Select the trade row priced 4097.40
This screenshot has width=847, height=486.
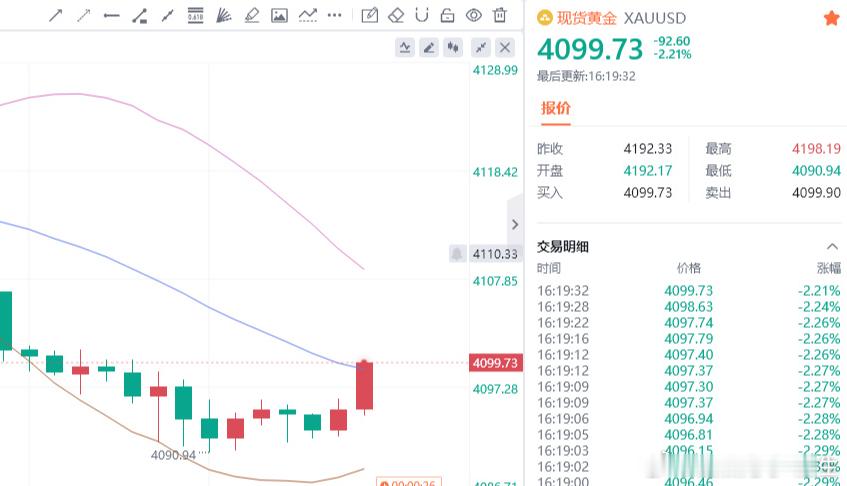(x=689, y=355)
